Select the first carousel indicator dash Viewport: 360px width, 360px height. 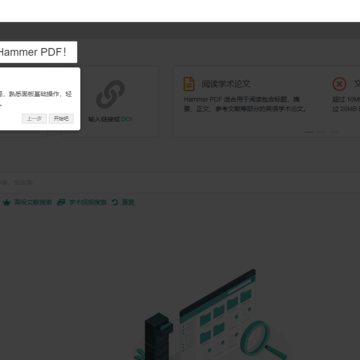click(309, 132)
